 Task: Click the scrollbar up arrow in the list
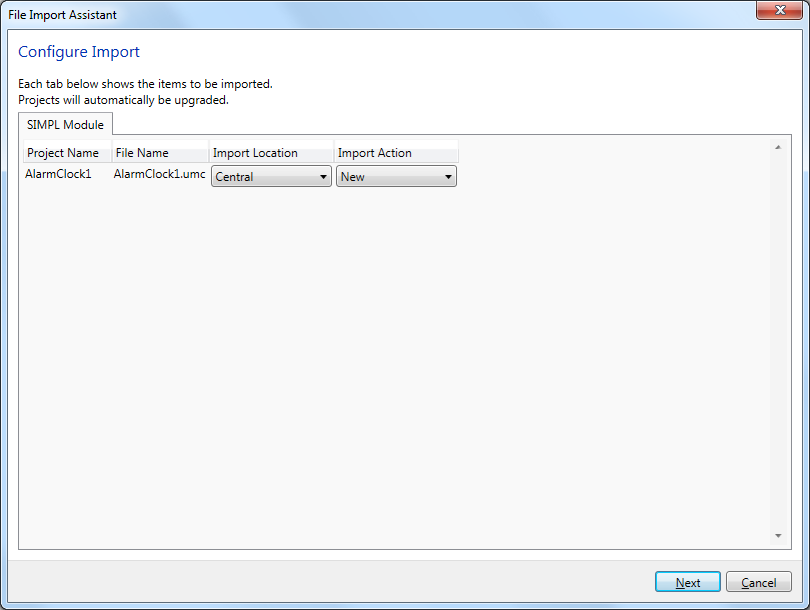(x=778, y=147)
